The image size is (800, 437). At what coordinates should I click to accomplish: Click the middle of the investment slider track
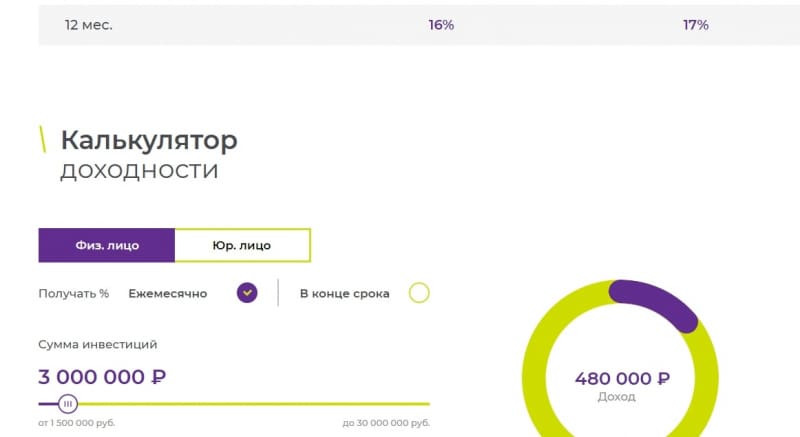(234, 404)
